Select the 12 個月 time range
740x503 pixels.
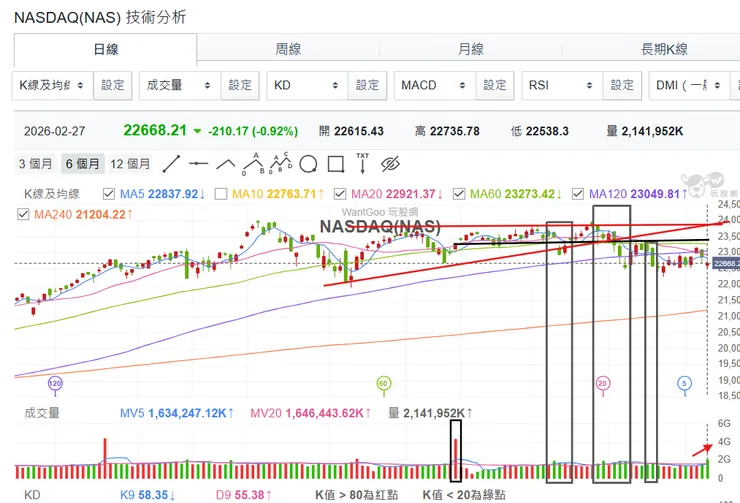pyautogui.click(x=130, y=164)
